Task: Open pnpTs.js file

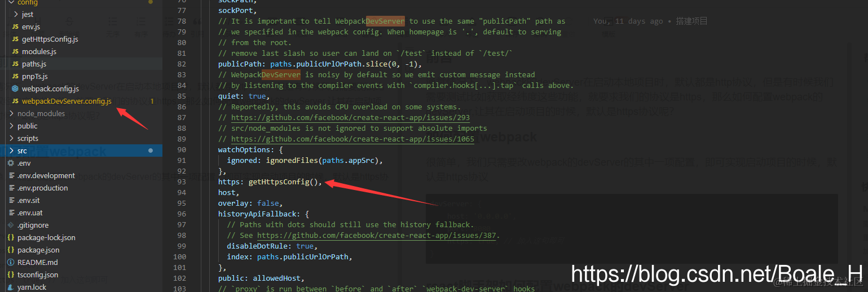Action: 35,76
